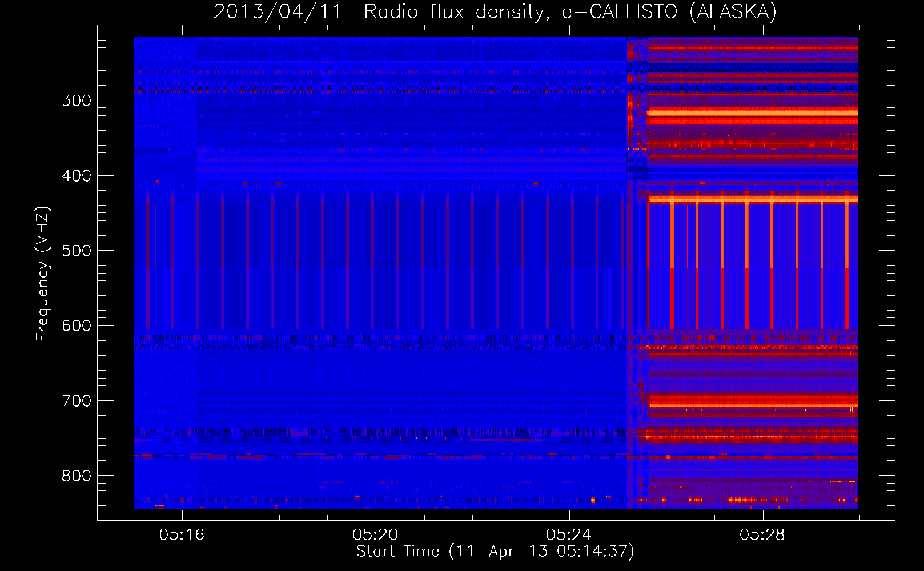Click the 05:20 time tick label

pos(375,534)
